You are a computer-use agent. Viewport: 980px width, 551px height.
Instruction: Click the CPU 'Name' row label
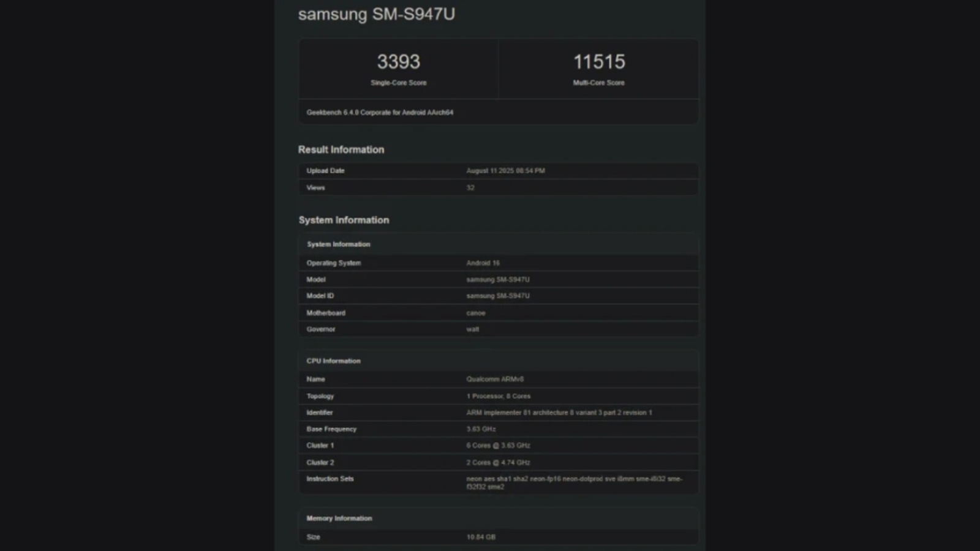(x=316, y=380)
